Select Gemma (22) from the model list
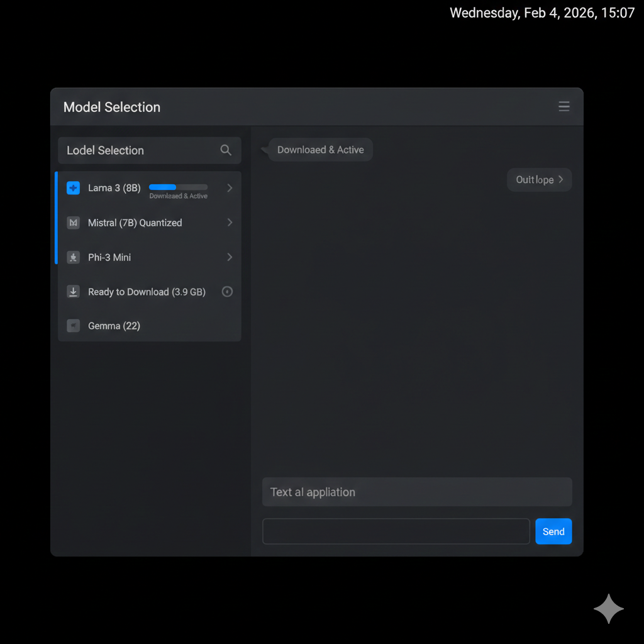Screen dimensions: 644x644 click(x=114, y=326)
